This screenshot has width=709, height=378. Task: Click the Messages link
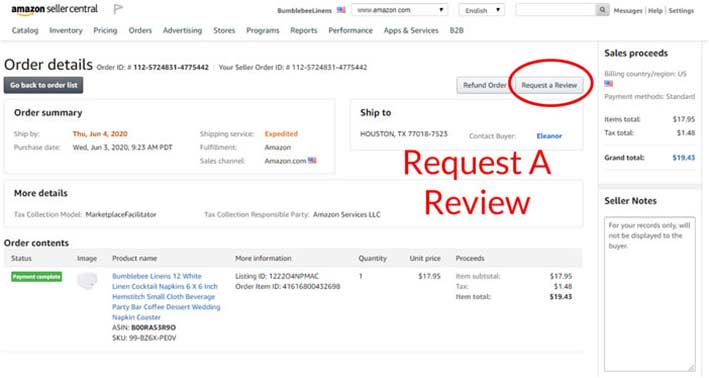point(628,10)
